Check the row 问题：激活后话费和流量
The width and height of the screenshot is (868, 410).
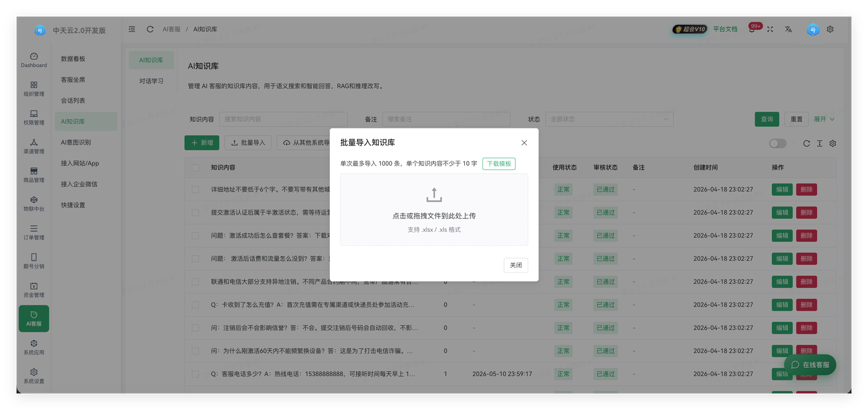pyautogui.click(x=196, y=259)
